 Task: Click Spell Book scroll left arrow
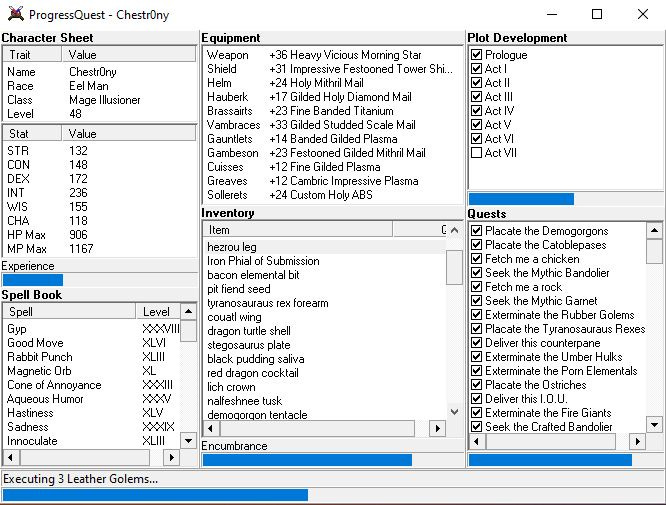[x=11, y=457]
